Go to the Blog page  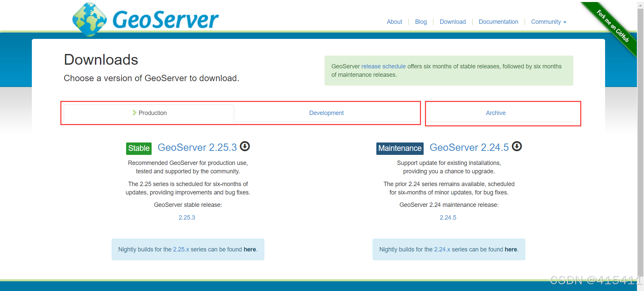click(x=421, y=22)
